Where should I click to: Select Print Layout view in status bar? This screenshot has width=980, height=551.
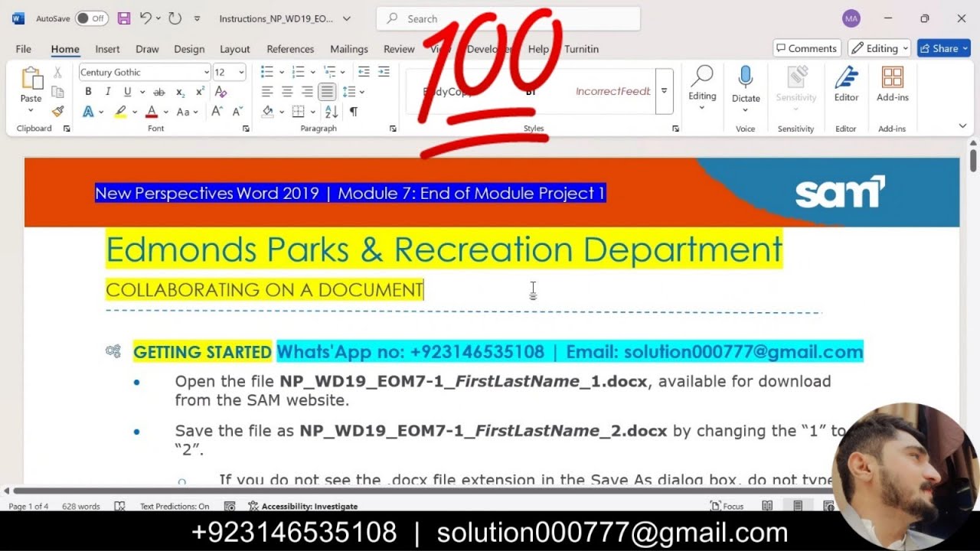(798, 506)
